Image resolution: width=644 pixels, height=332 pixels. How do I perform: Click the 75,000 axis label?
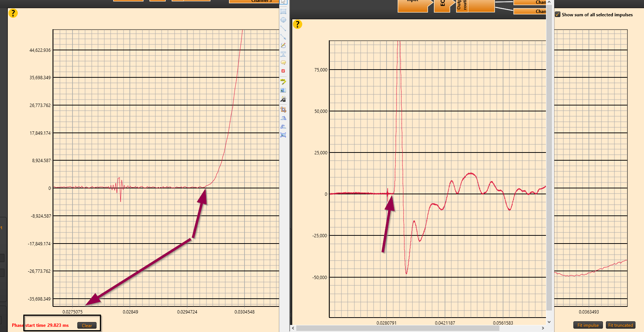coord(321,70)
